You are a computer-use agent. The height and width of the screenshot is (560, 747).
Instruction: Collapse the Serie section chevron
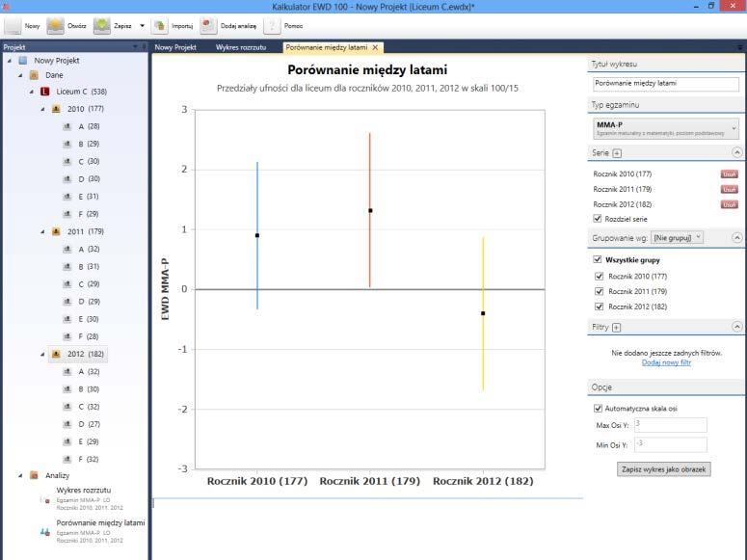click(x=736, y=152)
